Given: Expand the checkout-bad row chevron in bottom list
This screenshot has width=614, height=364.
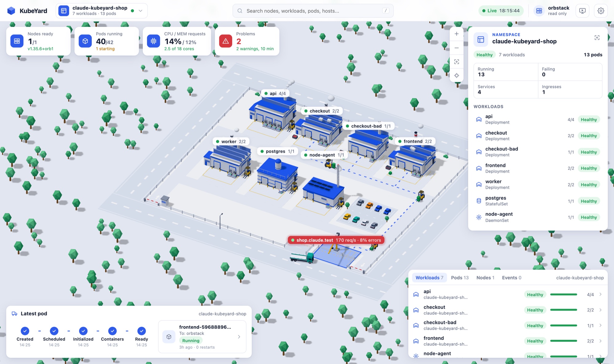Looking at the screenshot, I should click(x=600, y=325).
